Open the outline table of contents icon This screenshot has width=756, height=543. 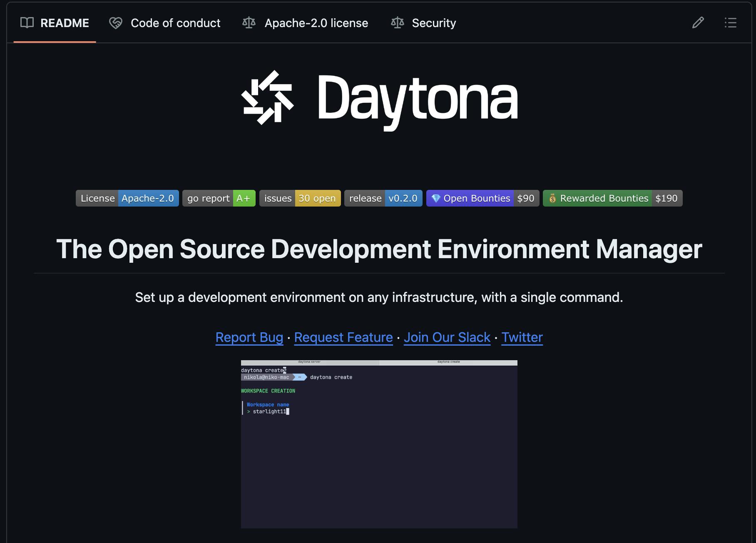(x=730, y=22)
